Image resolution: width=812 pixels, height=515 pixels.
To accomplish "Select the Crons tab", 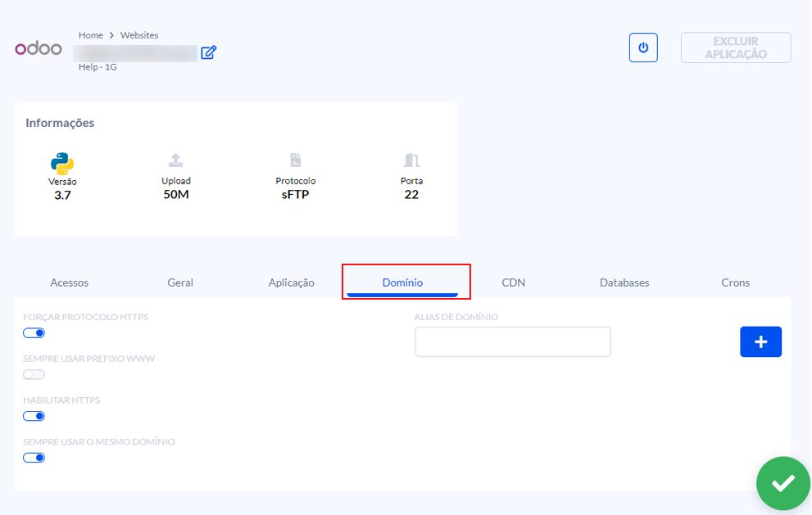I will (735, 282).
